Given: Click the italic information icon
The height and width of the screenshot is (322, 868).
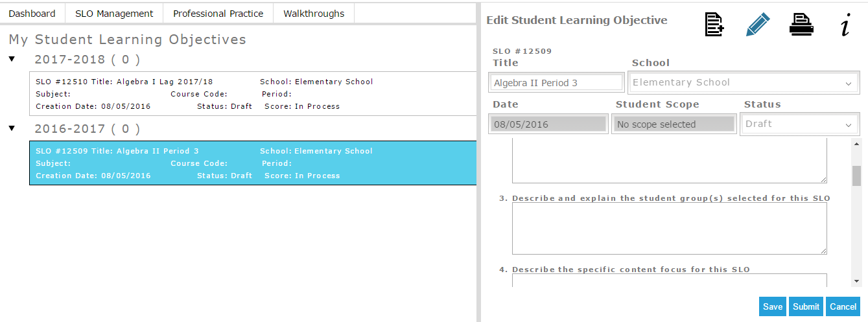Looking at the screenshot, I should (x=845, y=26).
